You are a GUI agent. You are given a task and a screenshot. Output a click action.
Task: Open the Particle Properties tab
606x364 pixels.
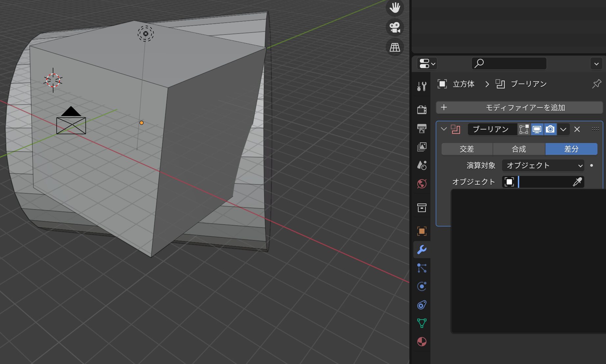422,268
